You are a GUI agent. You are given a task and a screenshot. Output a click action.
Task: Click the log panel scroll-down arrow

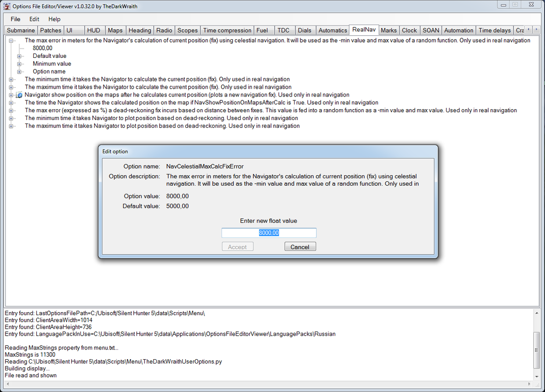pyautogui.click(x=537, y=376)
